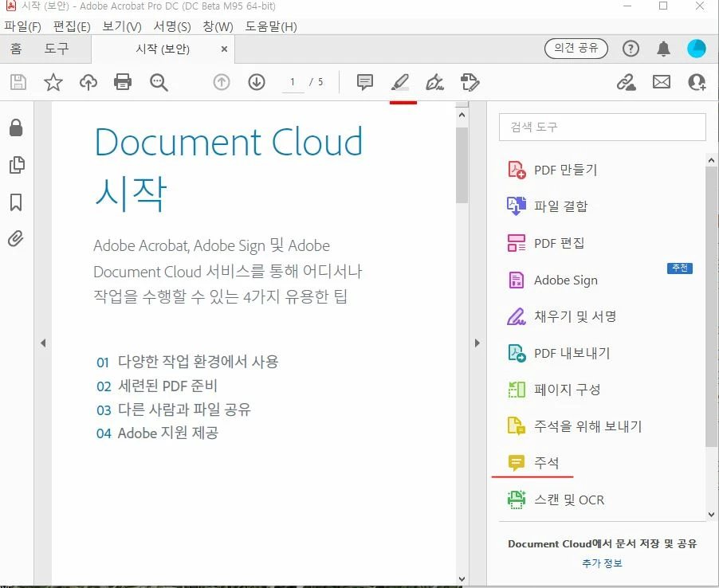719x588 pixels.
Task: Click the share with others person-plus icon
Action: coord(697,83)
